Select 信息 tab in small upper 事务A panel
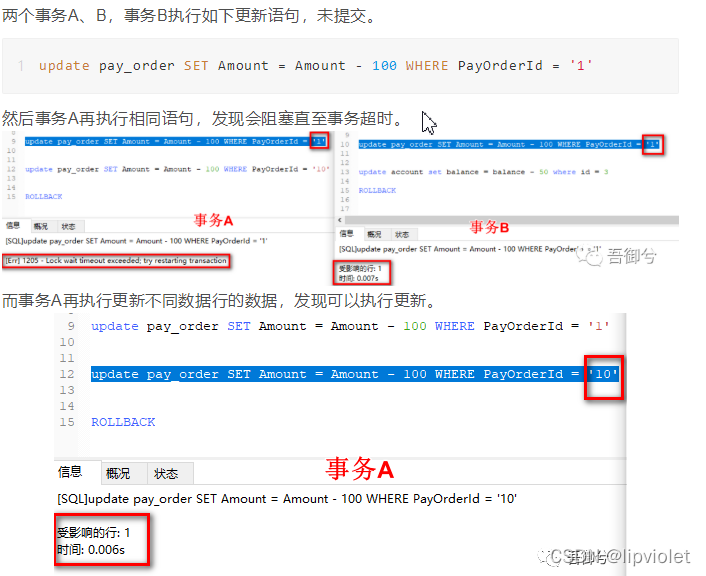706x576 pixels. (13, 226)
